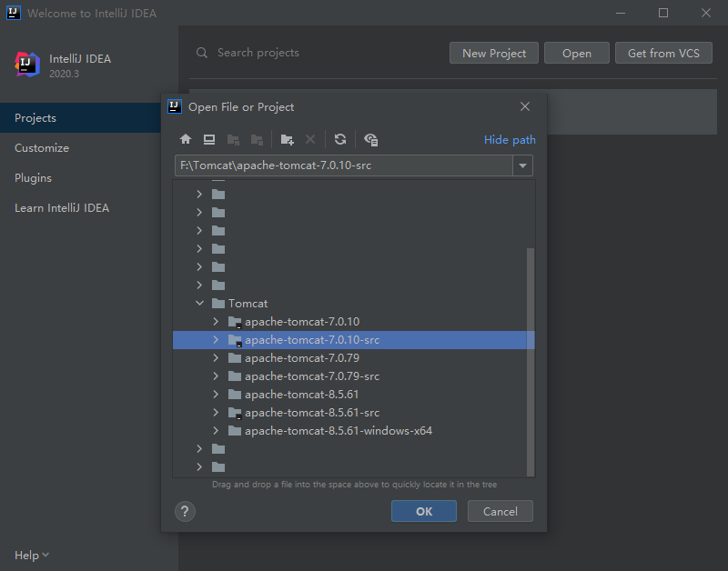The height and width of the screenshot is (571, 728).
Task: Toggle show hidden files icon
Action: (370, 139)
